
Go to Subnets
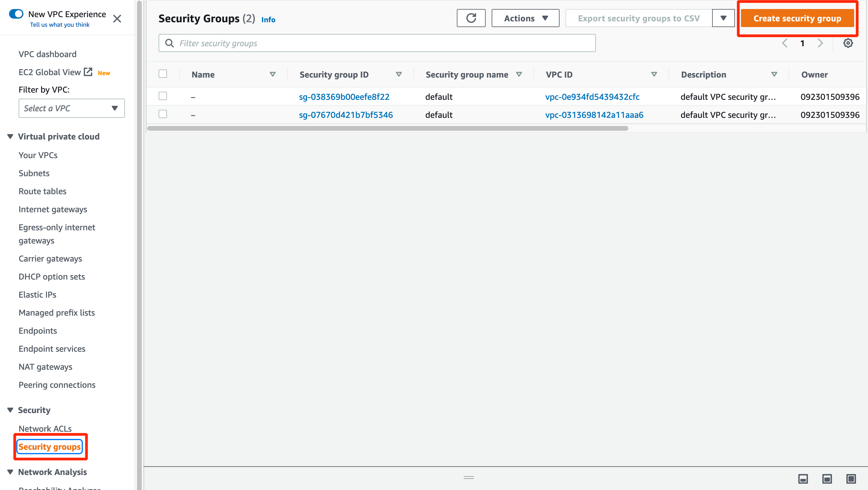pos(34,173)
